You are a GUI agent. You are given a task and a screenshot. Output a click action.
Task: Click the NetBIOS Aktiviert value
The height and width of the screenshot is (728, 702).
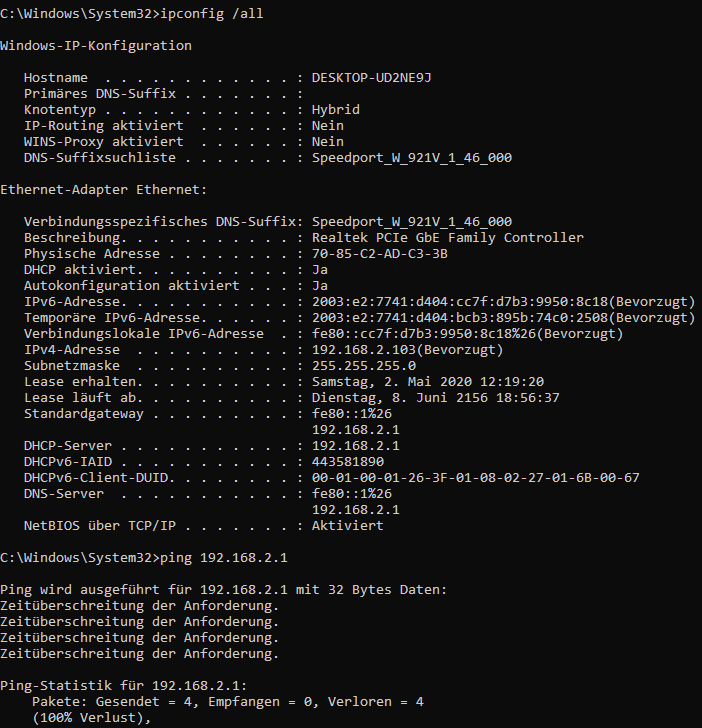click(347, 526)
